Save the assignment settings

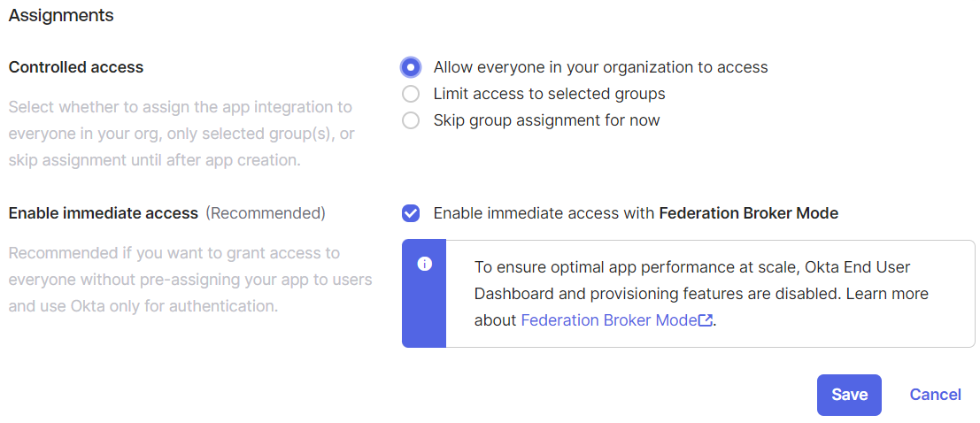(849, 395)
